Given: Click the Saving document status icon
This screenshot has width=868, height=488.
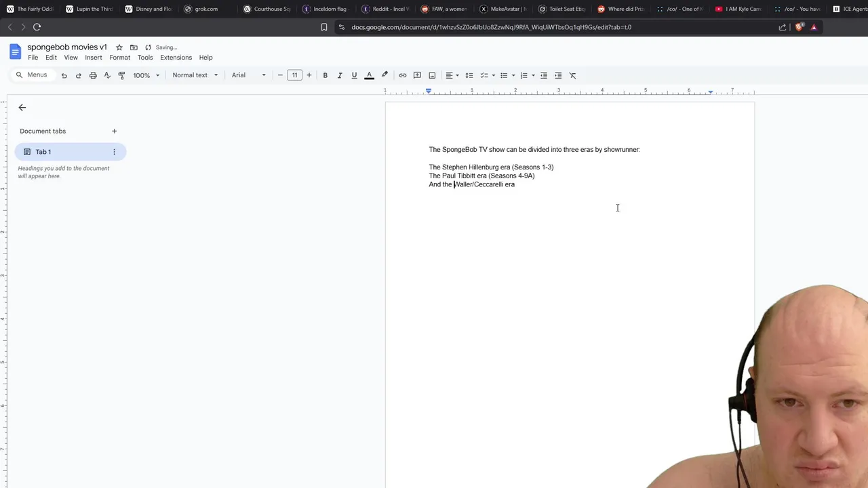Looking at the screenshot, I should coord(148,47).
